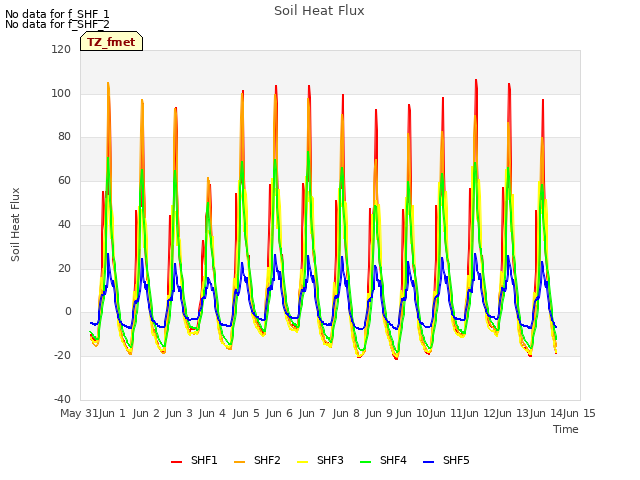Click the y-axis value -20
The image size is (640, 480).
tap(62, 356)
